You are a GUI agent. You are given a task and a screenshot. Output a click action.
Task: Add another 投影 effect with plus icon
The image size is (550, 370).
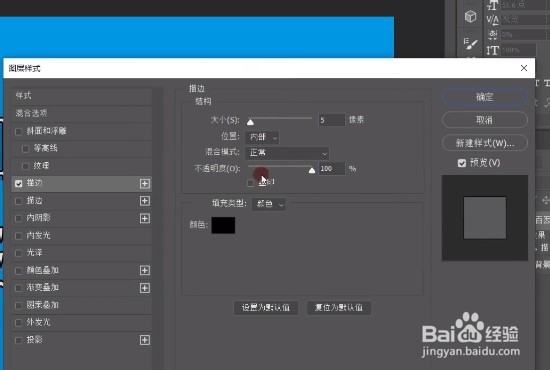[x=145, y=339]
